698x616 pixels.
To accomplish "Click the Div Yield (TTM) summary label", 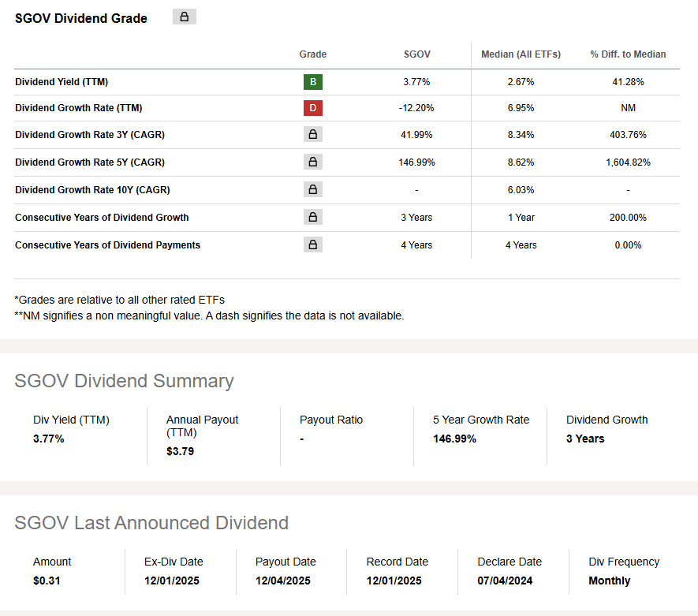I will (x=71, y=420).
